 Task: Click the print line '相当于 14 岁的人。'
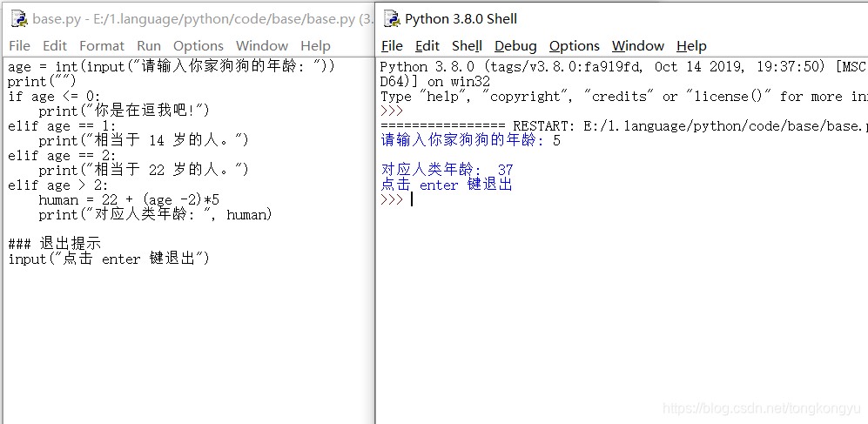point(144,140)
